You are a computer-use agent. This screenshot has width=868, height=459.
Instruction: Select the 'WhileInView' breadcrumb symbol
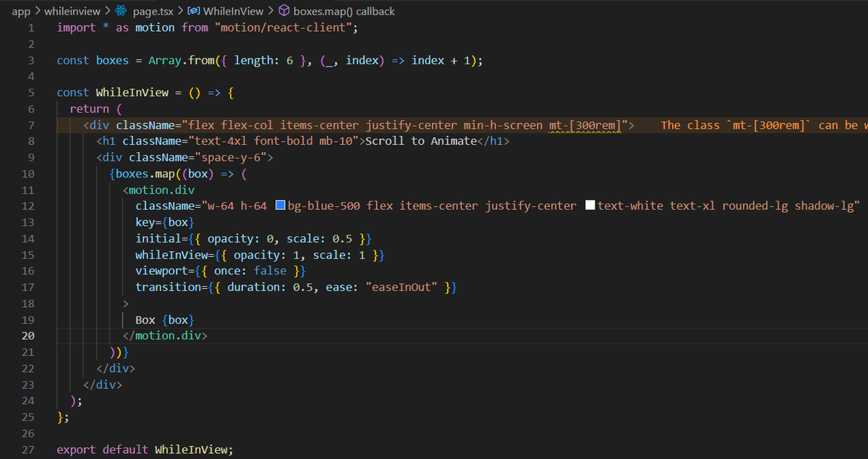tap(234, 11)
